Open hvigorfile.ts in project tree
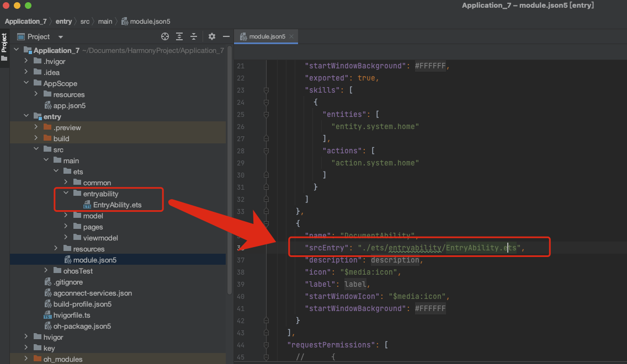627x364 pixels. tap(71, 315)
